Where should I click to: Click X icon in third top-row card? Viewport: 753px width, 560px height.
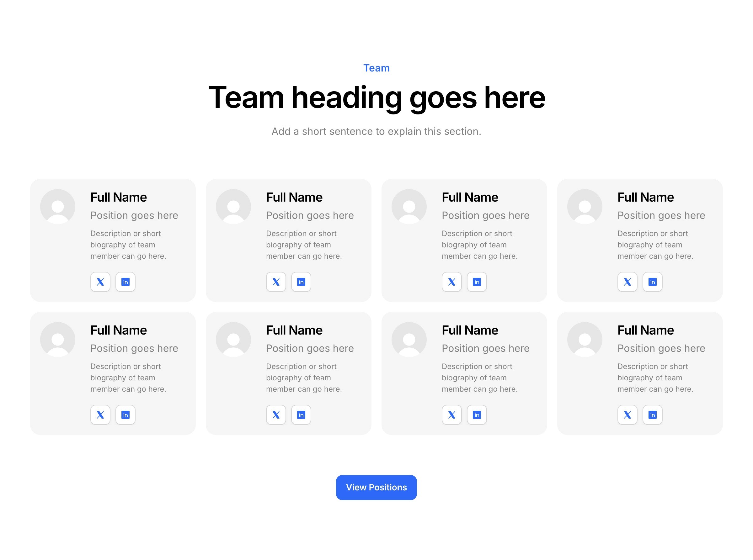(452, 282)
